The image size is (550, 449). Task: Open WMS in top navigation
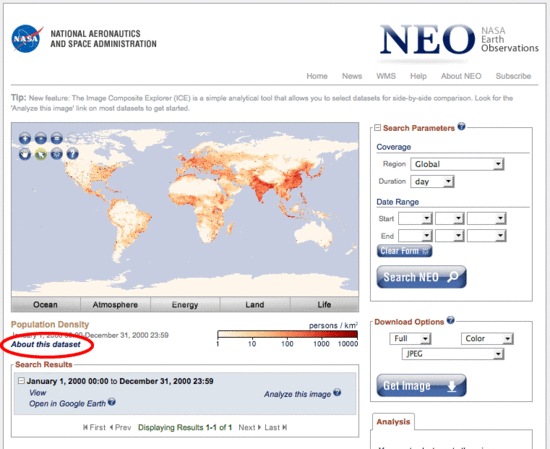pos(386,76)
